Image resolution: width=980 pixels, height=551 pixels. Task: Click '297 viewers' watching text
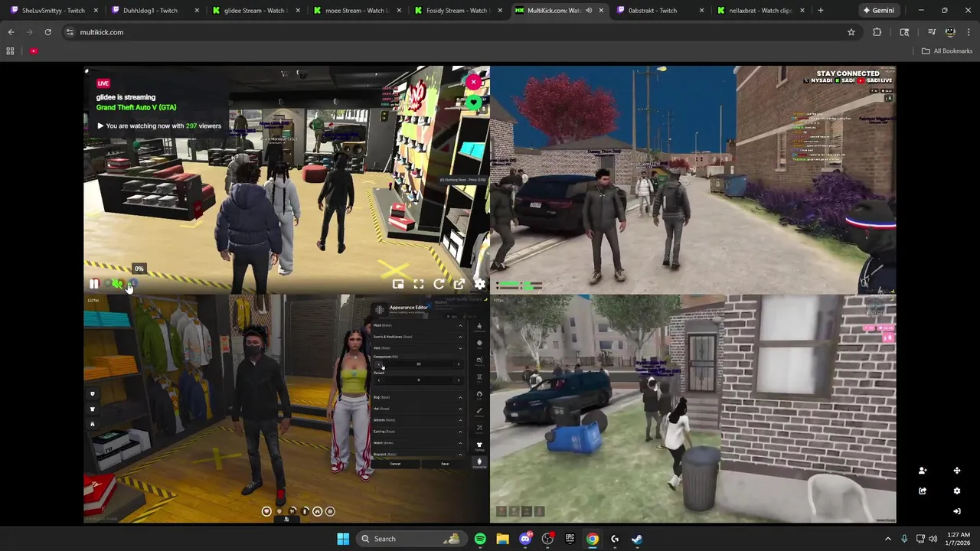pos(203,126)
